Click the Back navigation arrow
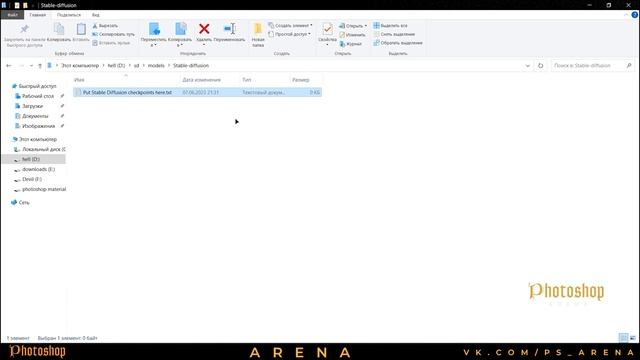640x360 pixels. click(9, 66)
